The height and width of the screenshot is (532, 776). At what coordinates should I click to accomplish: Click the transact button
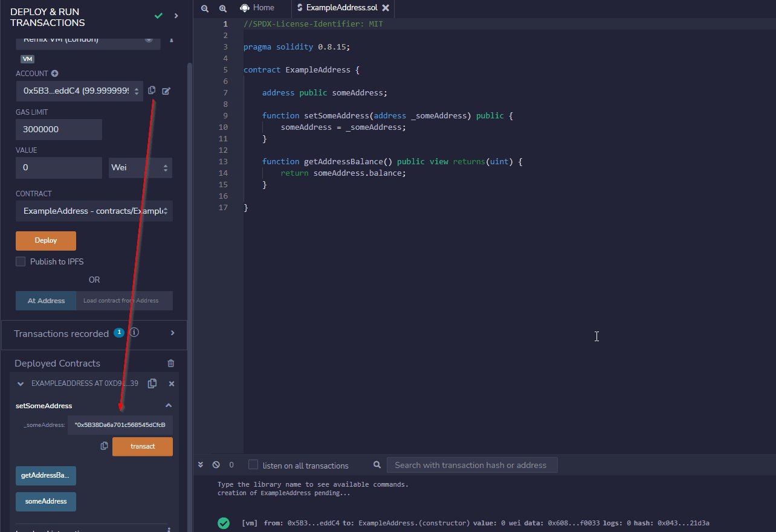pos(143,446)
